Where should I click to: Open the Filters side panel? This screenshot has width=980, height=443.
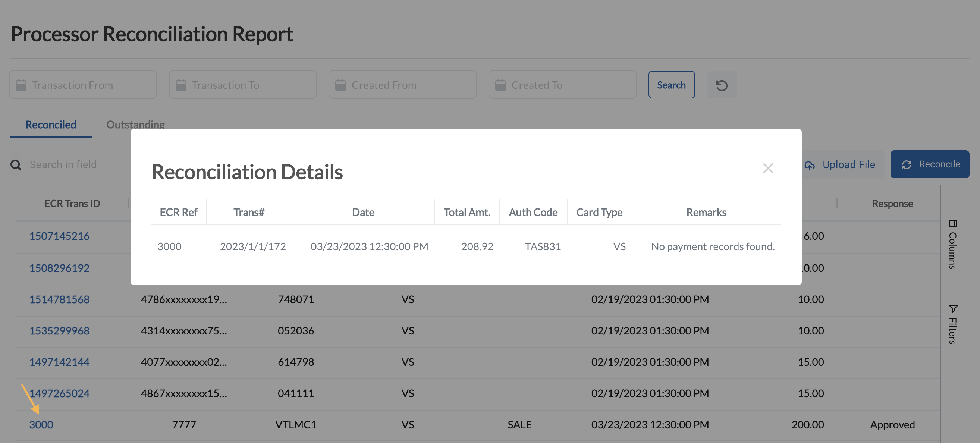pyautogui.click(x=952, y=324)
